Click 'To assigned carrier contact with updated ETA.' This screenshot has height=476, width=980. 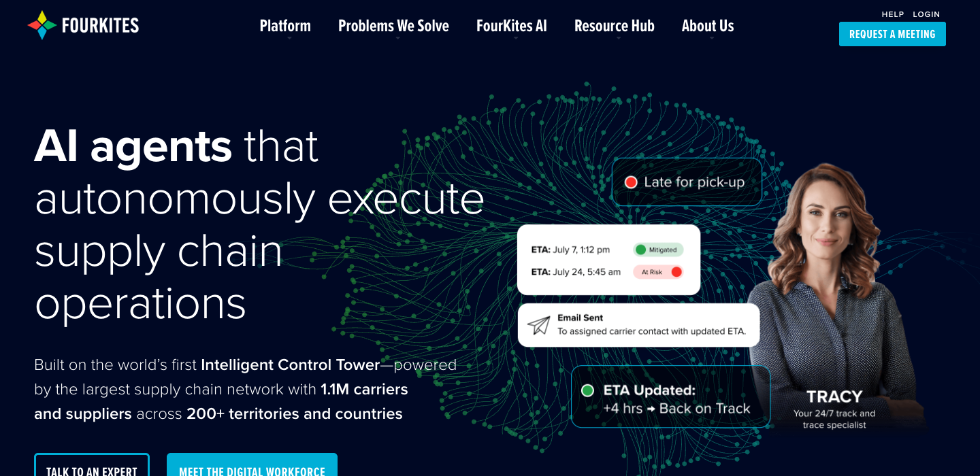(x=652, y=332)
